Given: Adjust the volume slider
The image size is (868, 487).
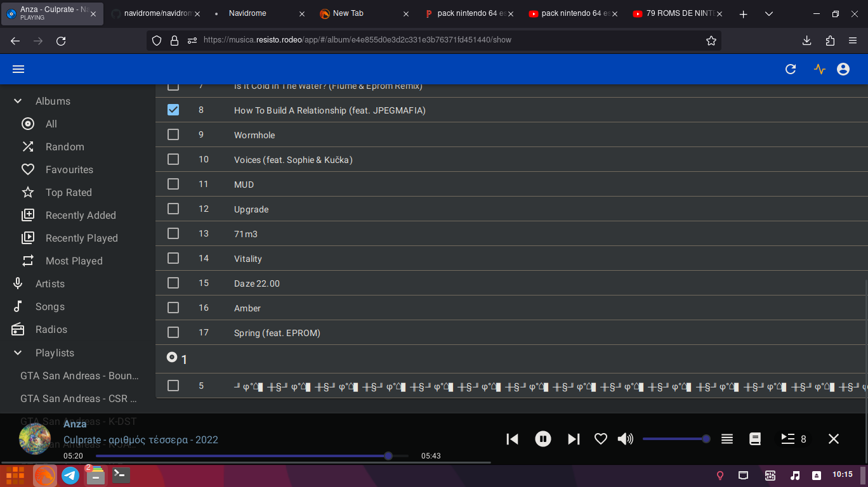Looking at the screenshot, I should tap(676, 438).
